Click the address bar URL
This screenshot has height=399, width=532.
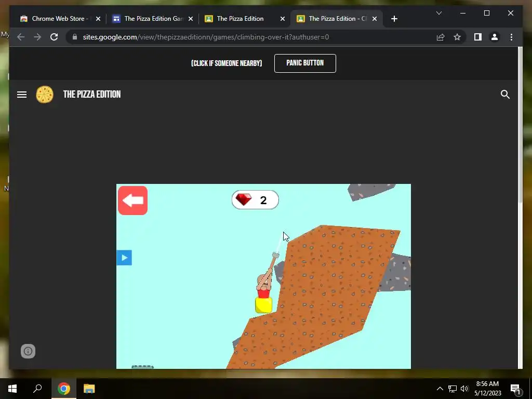tap(206, 37)
